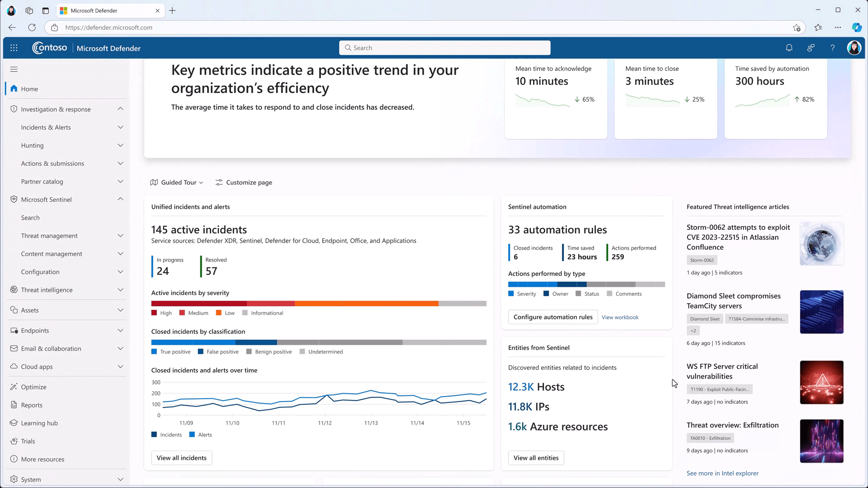Open See more in Intel explorer link
This screenshot has height=488, width=868.
tap(722, 473)
